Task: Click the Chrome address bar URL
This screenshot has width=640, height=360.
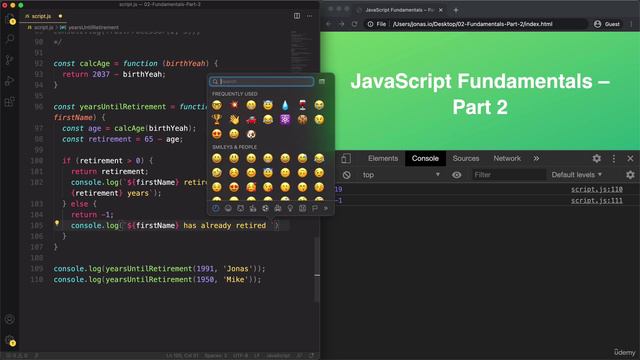Action: 472,24
